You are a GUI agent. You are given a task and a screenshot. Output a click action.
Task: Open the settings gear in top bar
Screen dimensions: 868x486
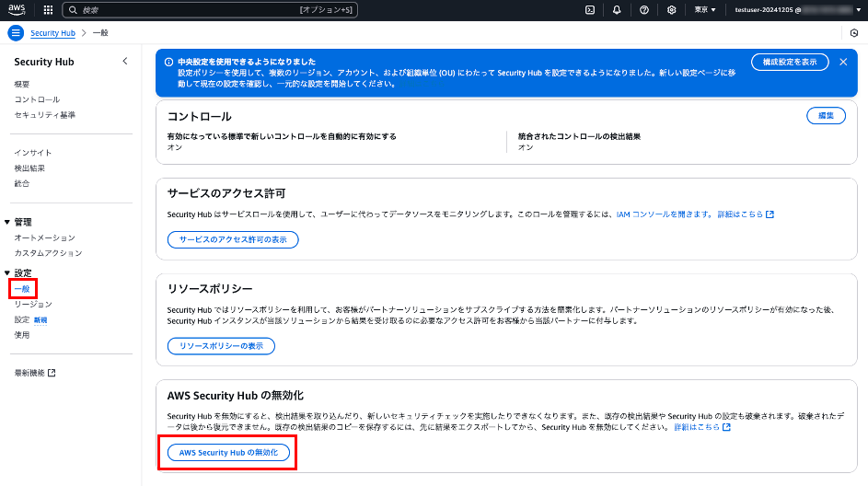(672, 10)
